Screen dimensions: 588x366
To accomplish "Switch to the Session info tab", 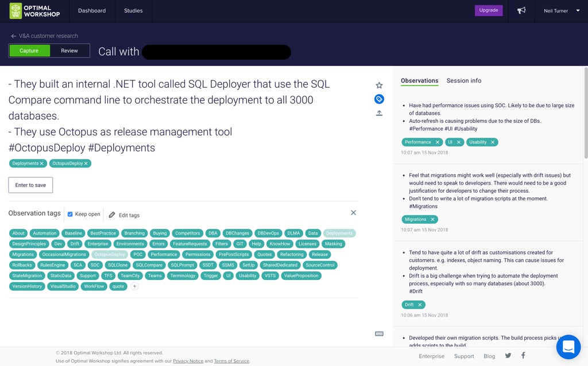I will pos(463,81).
